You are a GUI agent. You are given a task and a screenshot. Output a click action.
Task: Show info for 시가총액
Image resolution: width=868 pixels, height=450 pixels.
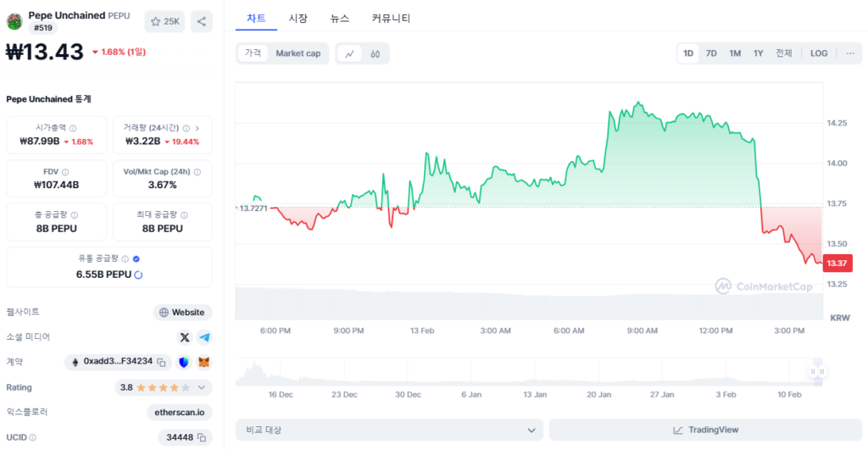pos(73,129)
